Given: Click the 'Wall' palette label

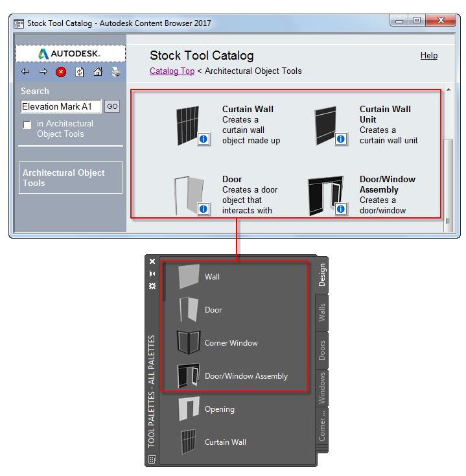Looking at the screenshot, I should click(x=212, y=276).
